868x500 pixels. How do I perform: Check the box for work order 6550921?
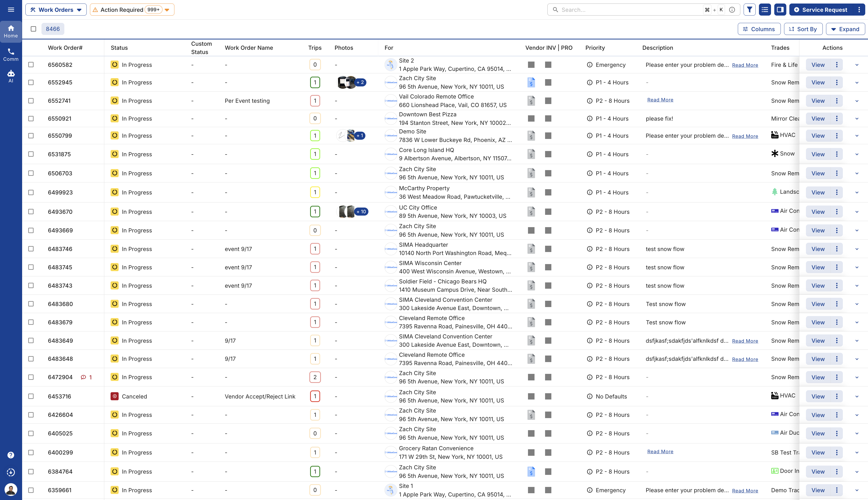(31, 119)
